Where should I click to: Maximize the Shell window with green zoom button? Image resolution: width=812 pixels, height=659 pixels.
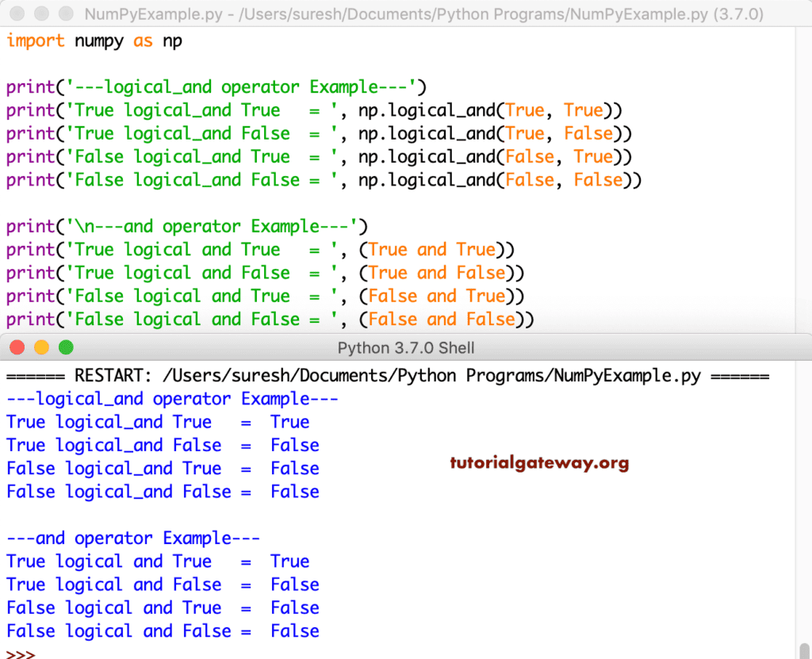click(67, 347)
